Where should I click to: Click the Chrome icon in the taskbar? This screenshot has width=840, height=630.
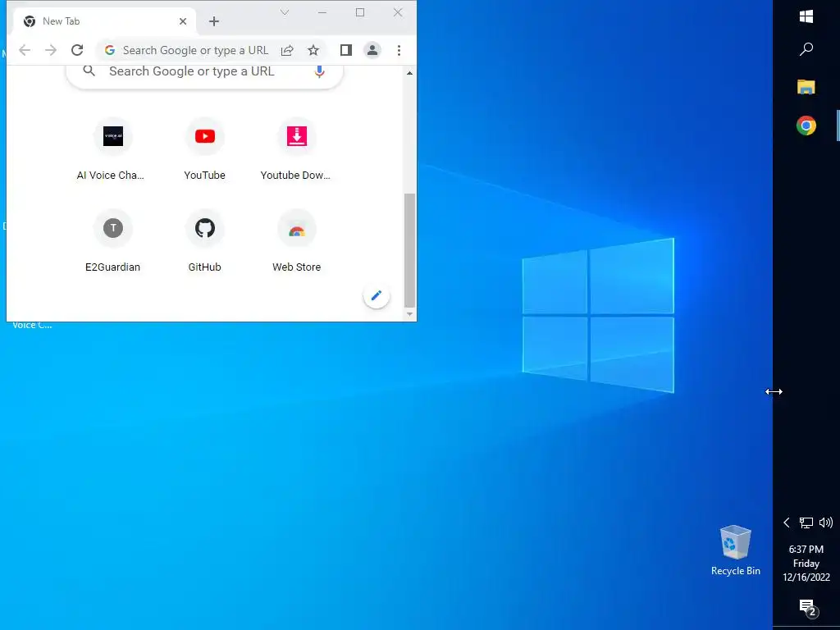(x=806, y=126)
